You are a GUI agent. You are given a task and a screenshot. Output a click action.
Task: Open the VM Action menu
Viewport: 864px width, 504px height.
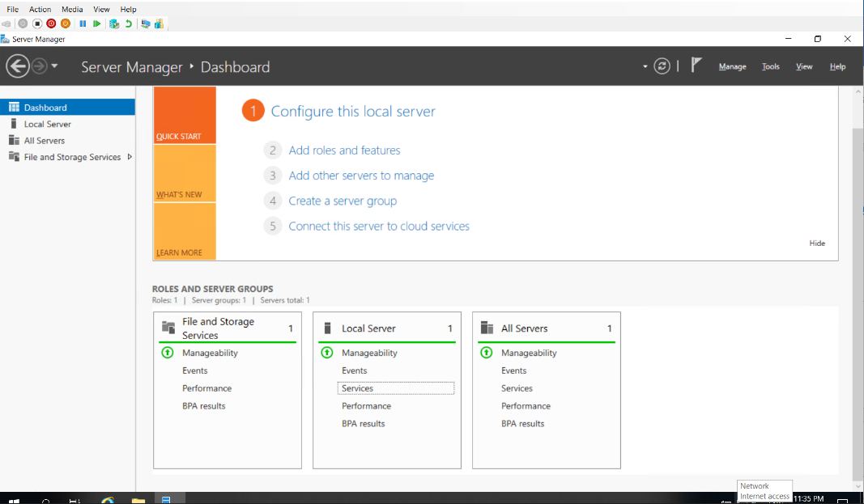tap(40, 10)
